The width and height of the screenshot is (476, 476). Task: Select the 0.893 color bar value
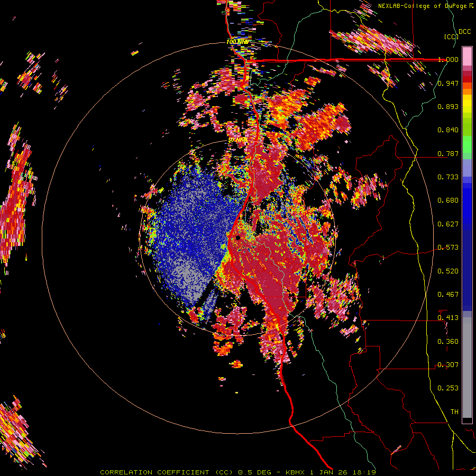448,106
